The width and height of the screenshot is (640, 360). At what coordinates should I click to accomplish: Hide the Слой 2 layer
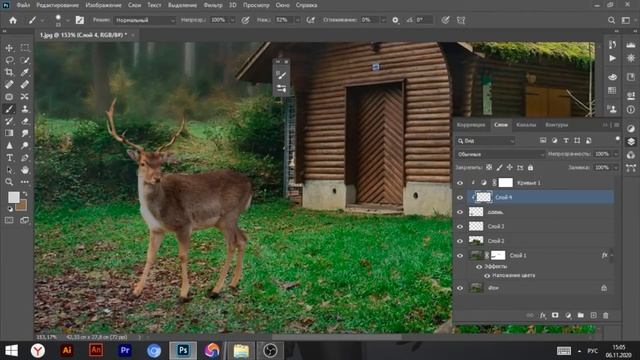click(x=460, y=241)
